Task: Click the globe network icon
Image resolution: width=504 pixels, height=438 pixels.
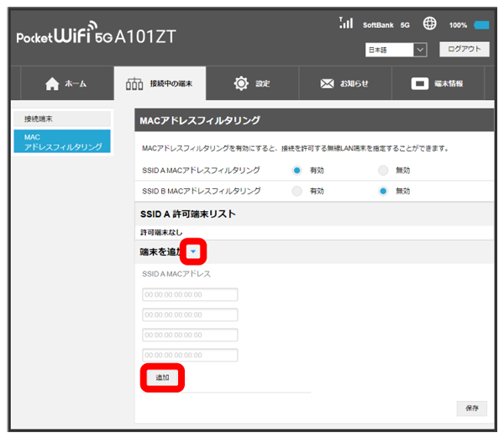Action: click(429, 24)
